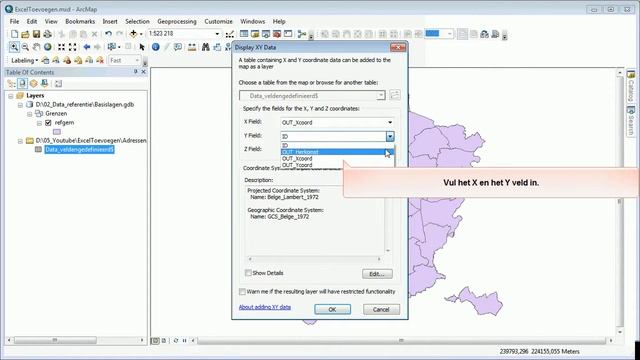Click Cancel in Display XY Data dialog
The image size is (640, 360).
click(381, 309)
